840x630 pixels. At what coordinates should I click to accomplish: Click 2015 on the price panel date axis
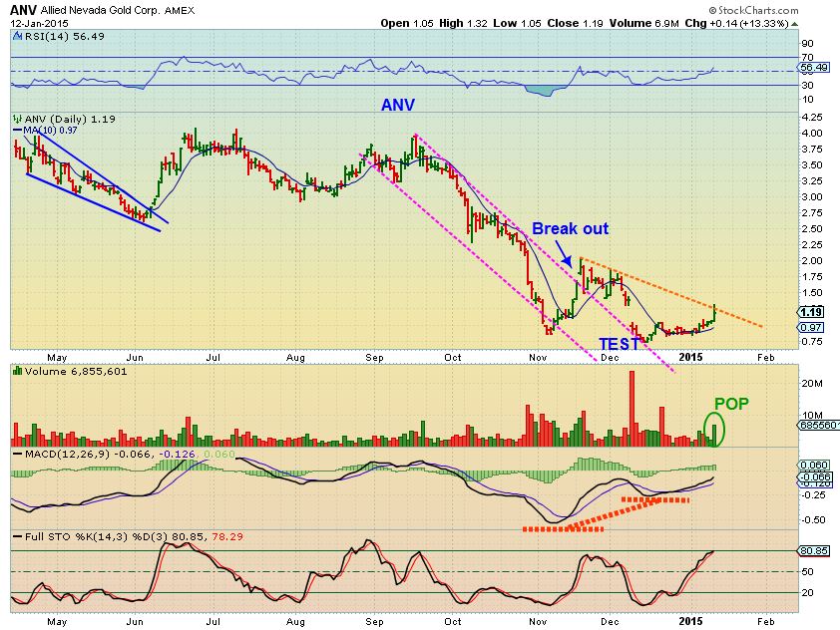[690, 357]
